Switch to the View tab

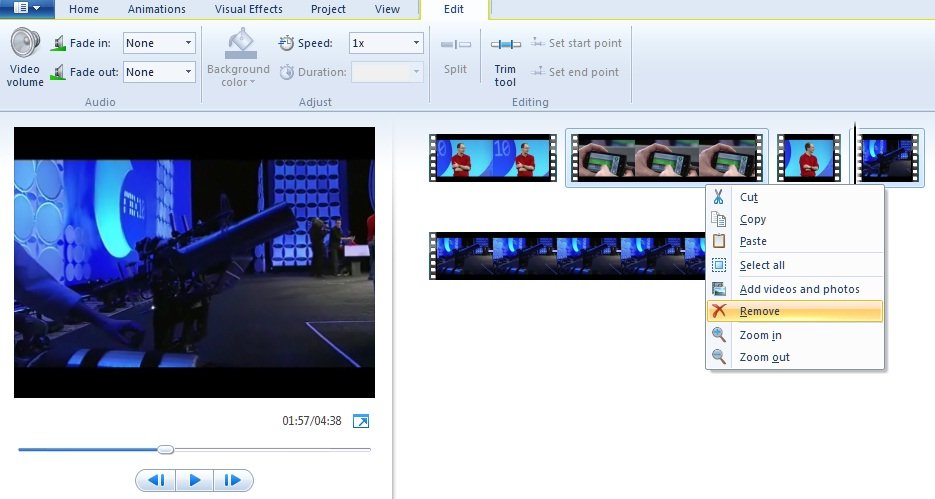click(387, 10)
